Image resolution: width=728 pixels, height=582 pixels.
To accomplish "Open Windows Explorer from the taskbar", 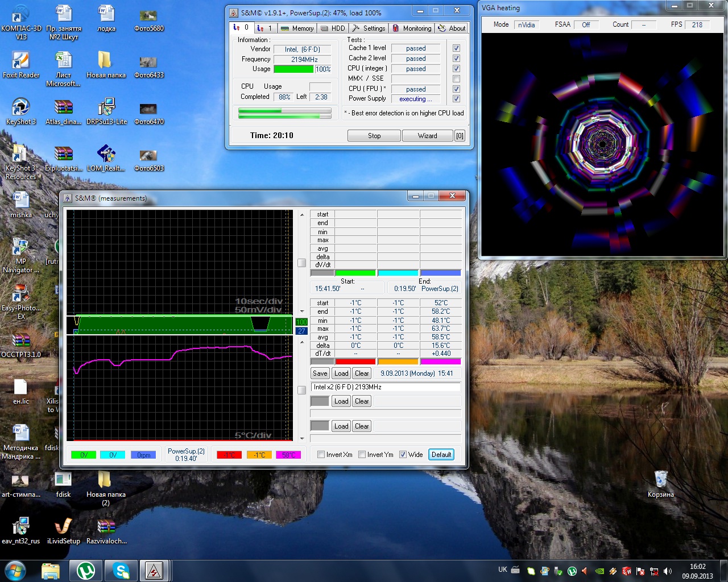I will [x=51, y=570].
